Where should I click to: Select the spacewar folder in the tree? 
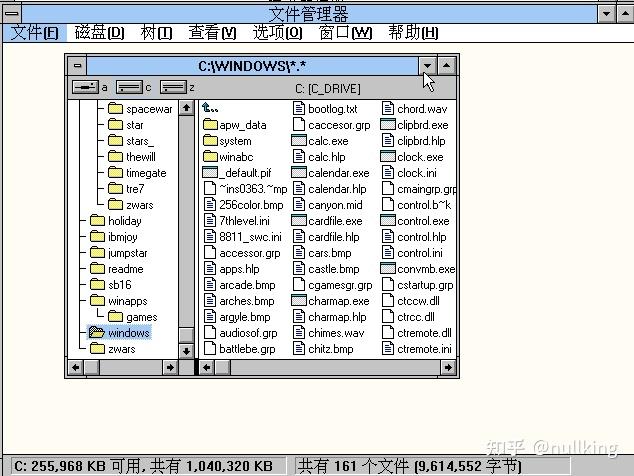tap(140, 109)
